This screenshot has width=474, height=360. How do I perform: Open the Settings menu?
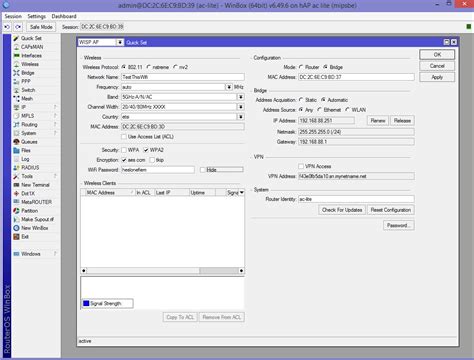[37, 16]
